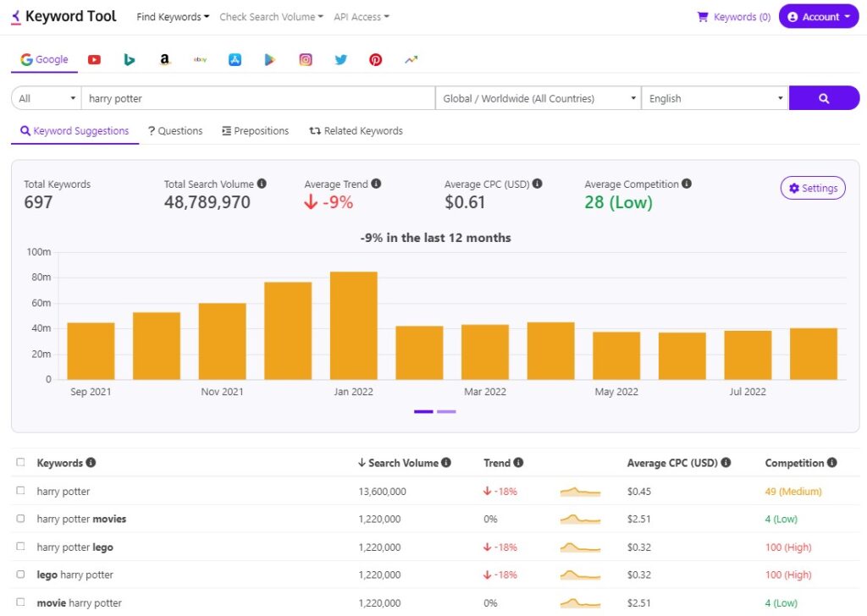Screen dimensions: 867x616
Task: Open the Prepositions tab
Action: 256,131
